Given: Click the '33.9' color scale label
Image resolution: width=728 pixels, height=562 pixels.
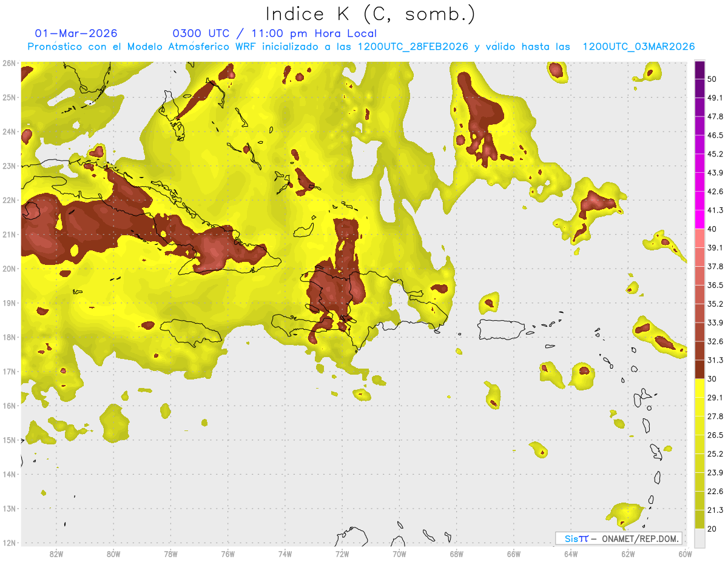Looking at the screenshot, I should point(715,323).
